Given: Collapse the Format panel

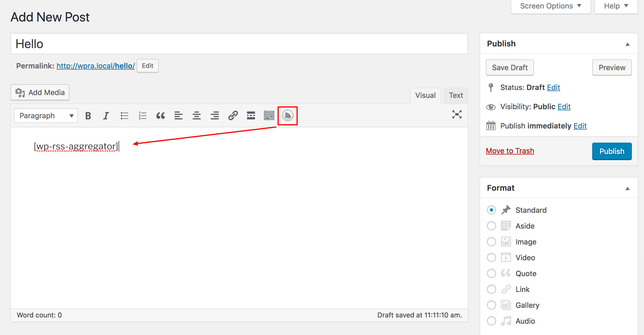Looking at the screenshot, I should tap(628, 188).
